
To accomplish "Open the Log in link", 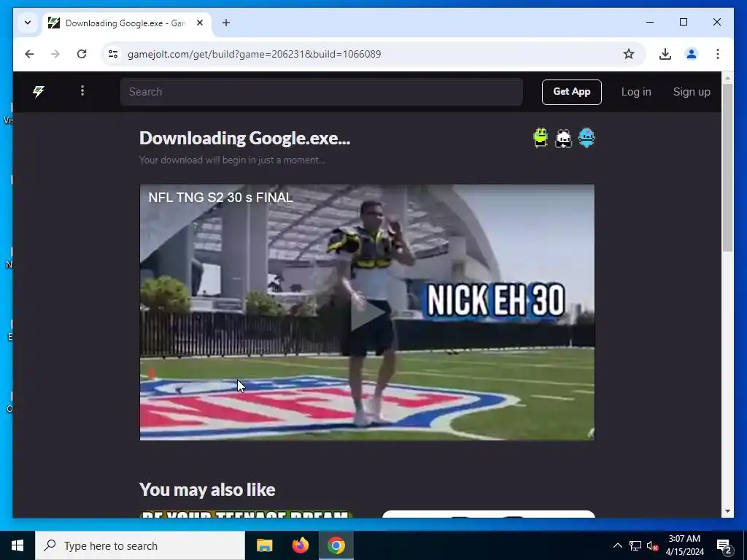I will (x=635, y=92).
